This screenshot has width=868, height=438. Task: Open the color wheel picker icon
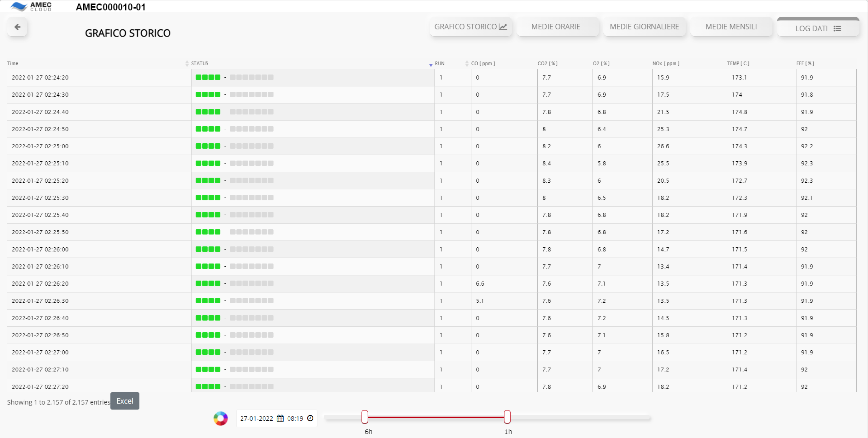coord(221,418)
